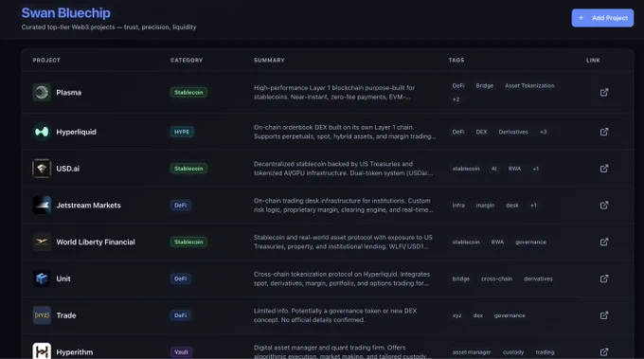The height and width of the screenshot is (359, 644).
Task: Open the external link for Trade
Action: [604, 315]
